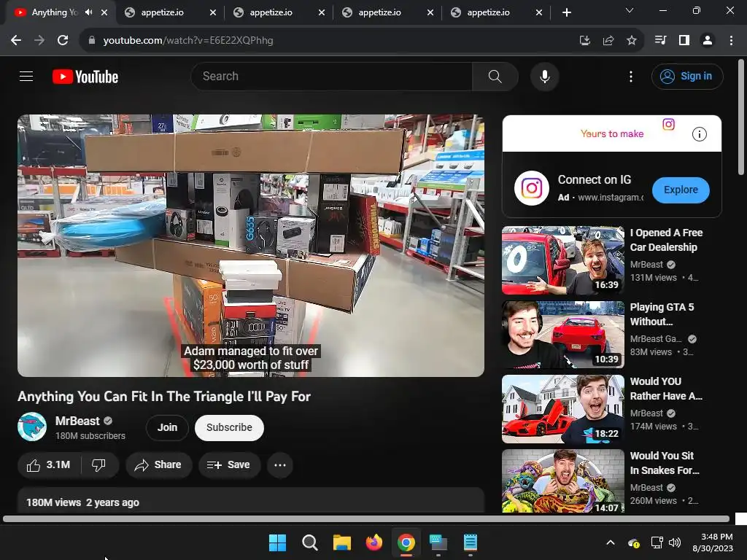Open a new browser tab
Viewport: 747px width, 560px height.
(566, 12)
